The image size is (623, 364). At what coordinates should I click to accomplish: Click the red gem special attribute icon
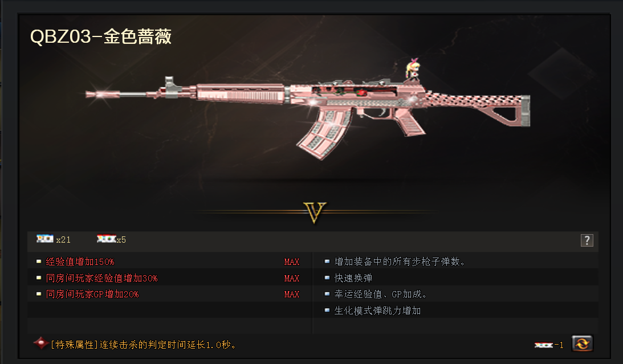41,343
